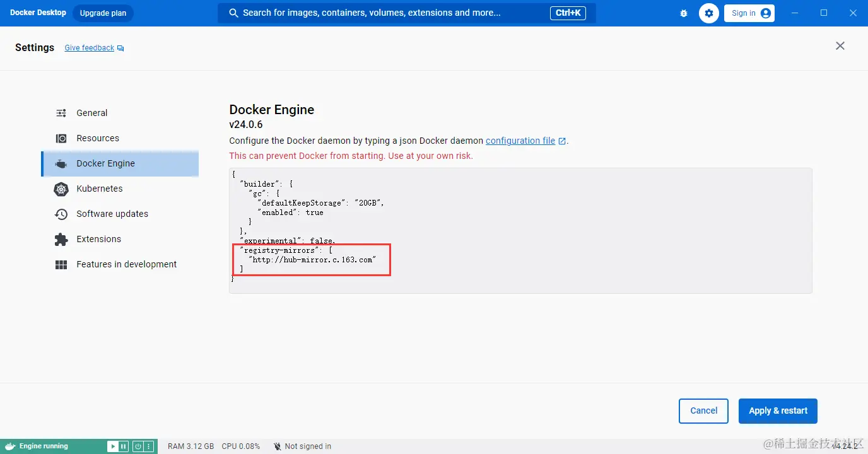
Task: Open the Resources settings section
Action: click(x=120, y=138)
